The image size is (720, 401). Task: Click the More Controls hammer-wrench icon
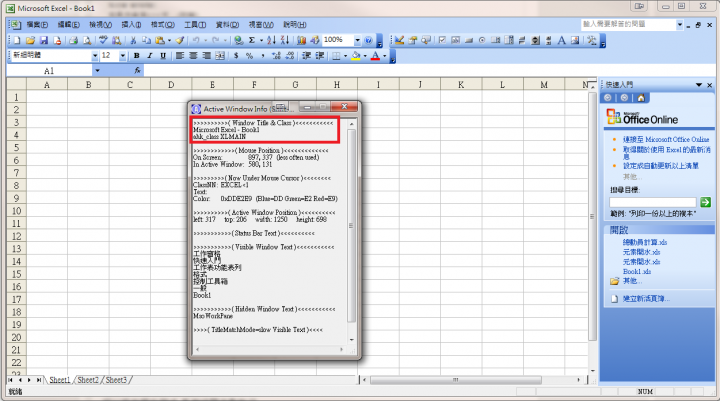[591, 40]
